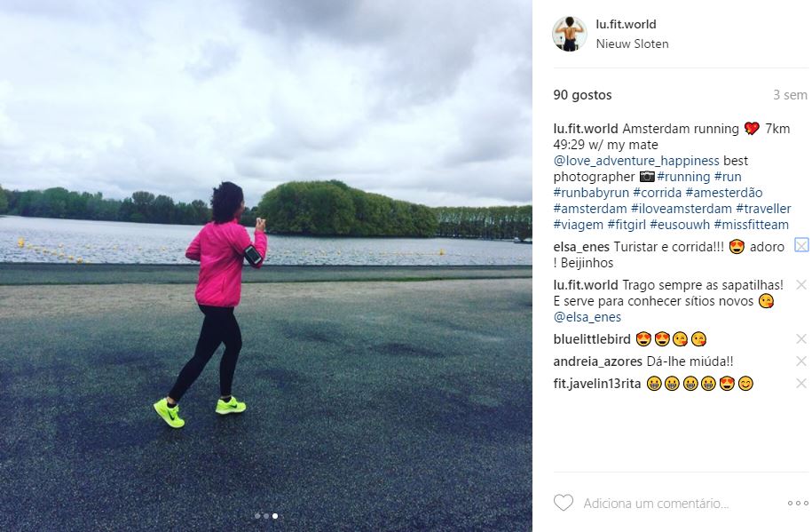Viewport: 812px width, 532px height.
Task: Open the #missfitteam hashtag link
Action: coord(752,225)
